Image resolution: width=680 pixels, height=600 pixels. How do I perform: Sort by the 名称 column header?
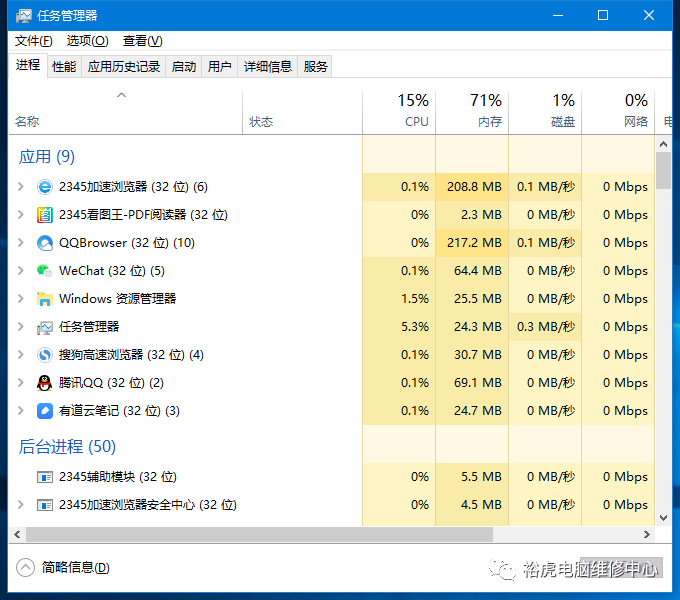pyautogui.click(x=125, y=113)
